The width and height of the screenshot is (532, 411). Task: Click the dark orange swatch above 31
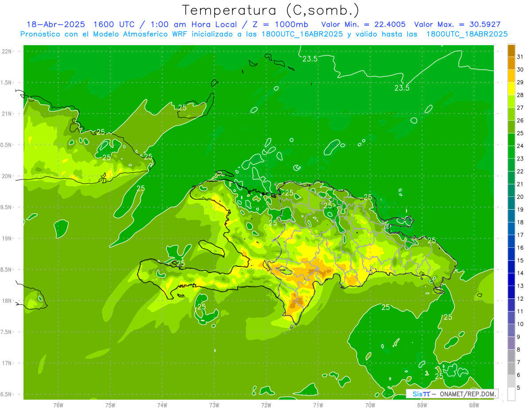pos(511,51)
